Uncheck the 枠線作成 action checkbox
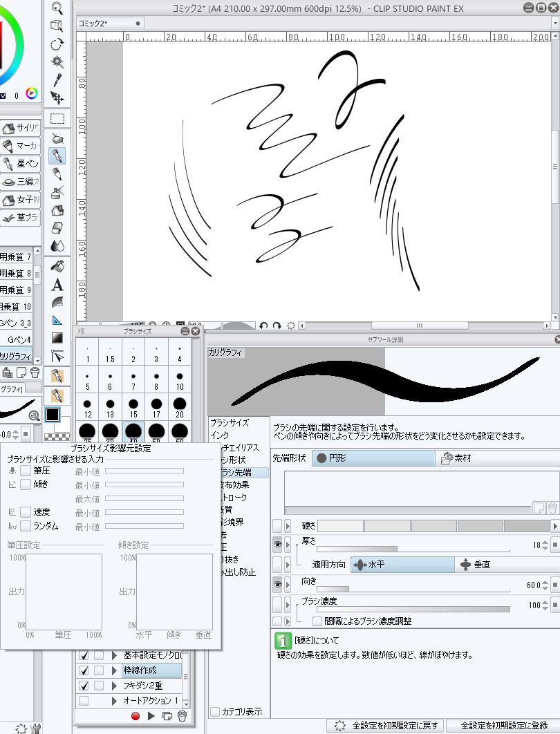The height and width of the screenshot is (734, 560). (84, 670)
